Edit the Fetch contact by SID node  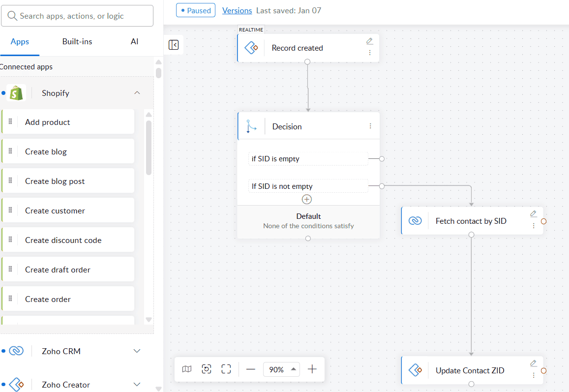534,214
